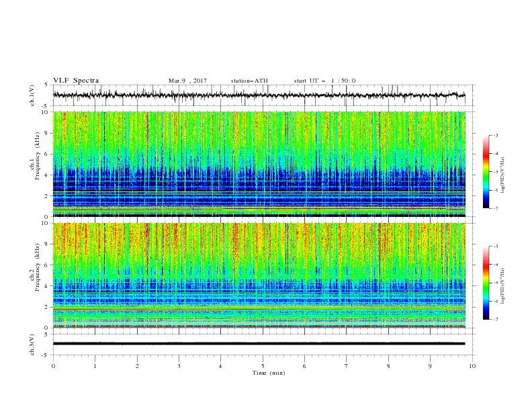
Task: Click the "ch.3(V)" axis label
Action: (32, 345)
